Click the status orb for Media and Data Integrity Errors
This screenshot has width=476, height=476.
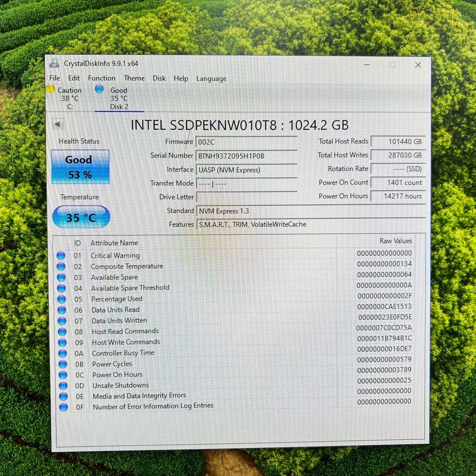coord(63,396)
